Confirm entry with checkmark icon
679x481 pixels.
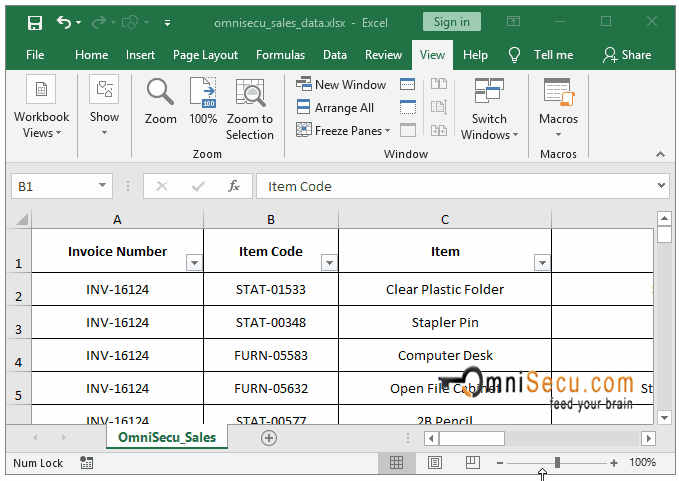(x=198, y=186)
